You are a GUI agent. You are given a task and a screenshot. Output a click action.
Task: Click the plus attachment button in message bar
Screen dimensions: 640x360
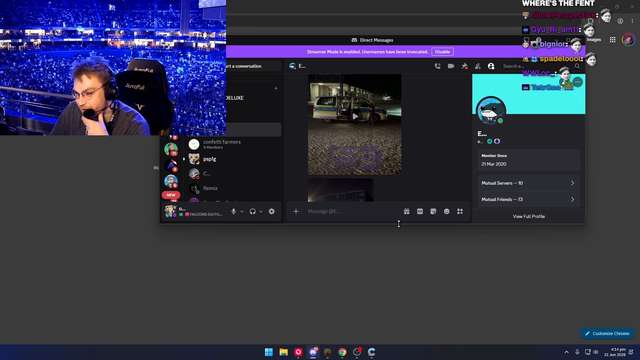tap(296, 211)
